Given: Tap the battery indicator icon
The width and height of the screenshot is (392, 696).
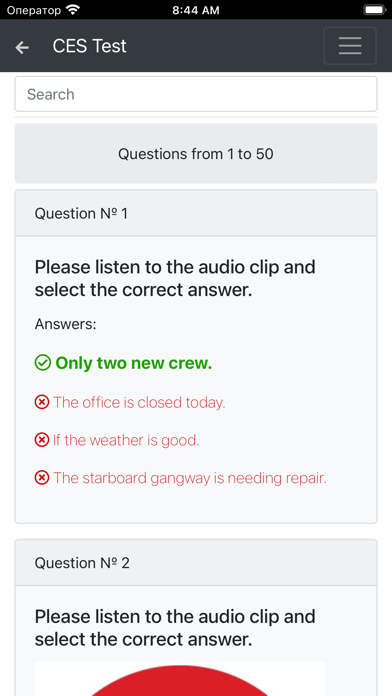Looking at the screenshot, I should click(x=374, y=10).
